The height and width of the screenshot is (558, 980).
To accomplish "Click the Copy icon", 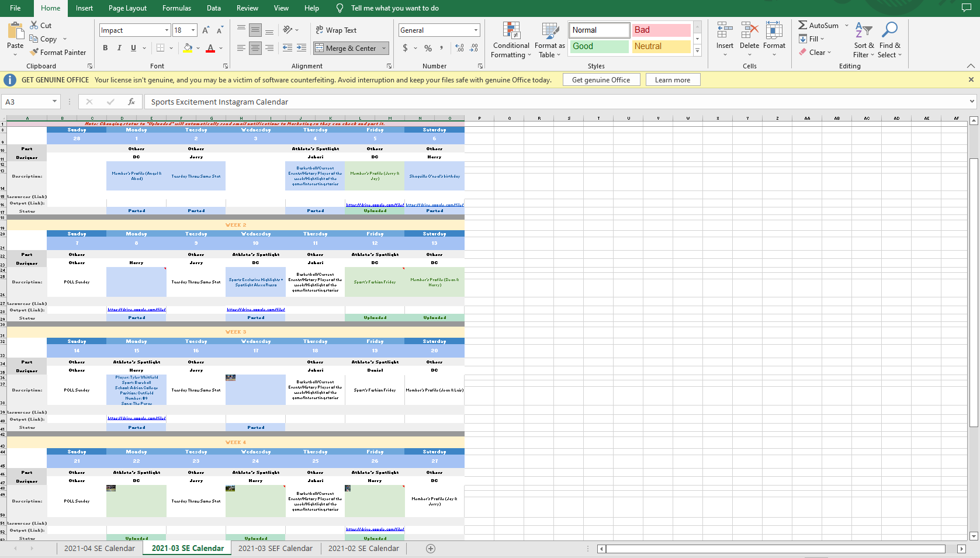I will (34, 39).
